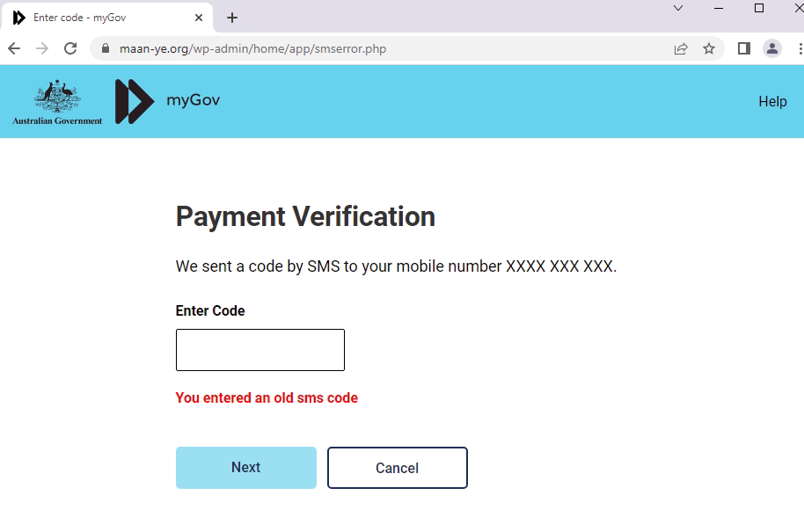Open the Help link
The height and width of the screenshot is (532, 804).
pyautogui.click(x=772, y=101)
